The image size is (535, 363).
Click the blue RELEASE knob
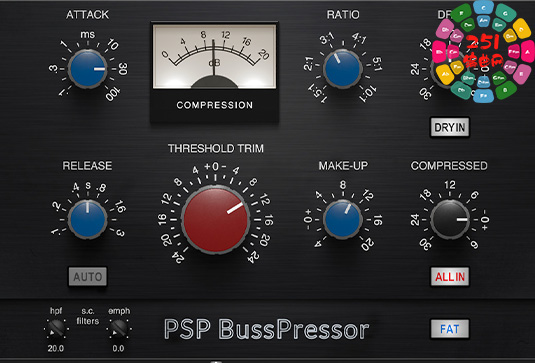[88, 219]
